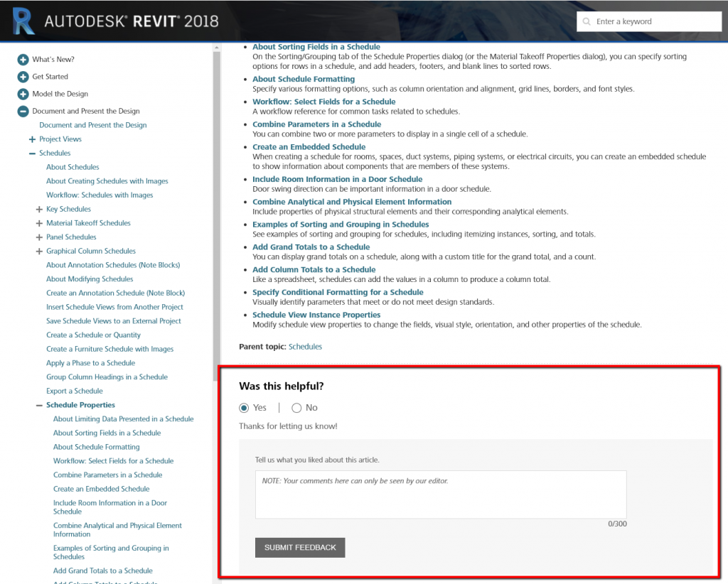Expand the What's New? section
The image size is (728, 584).
click(23, 60)
